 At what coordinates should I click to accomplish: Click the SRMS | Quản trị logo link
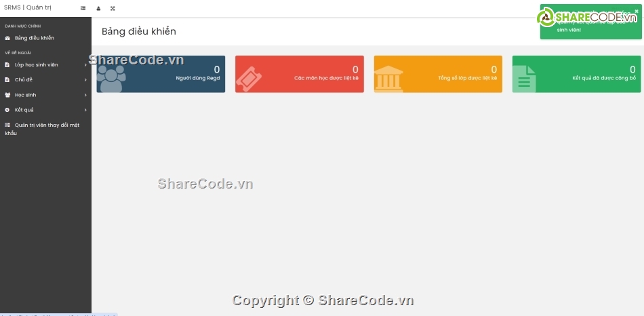(x=27, y=8)
